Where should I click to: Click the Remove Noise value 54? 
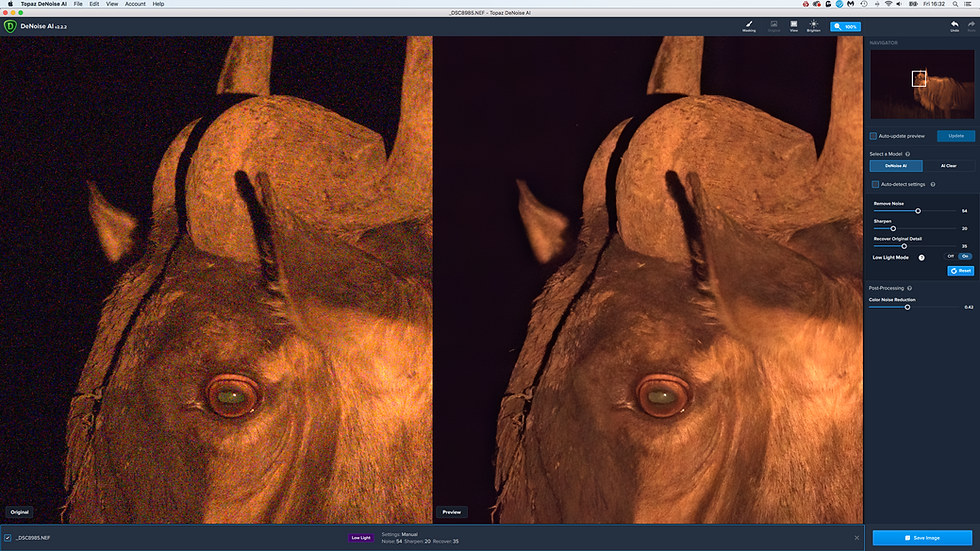point(964,211)
